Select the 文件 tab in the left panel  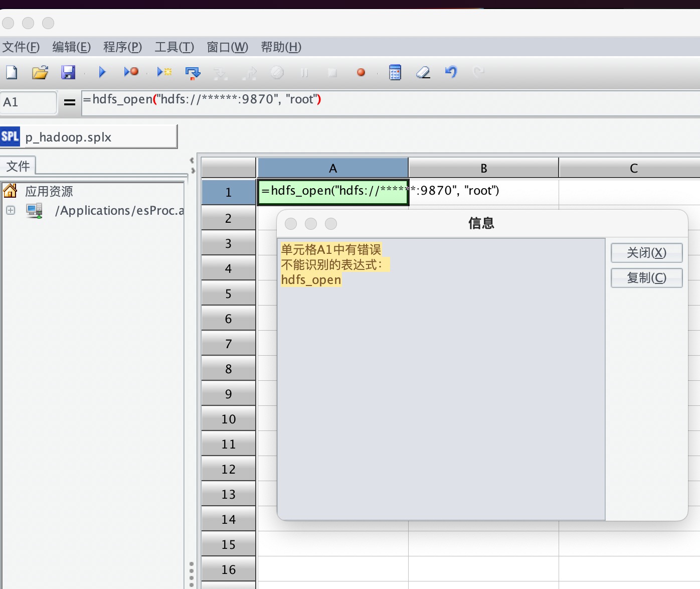point(18,166)
